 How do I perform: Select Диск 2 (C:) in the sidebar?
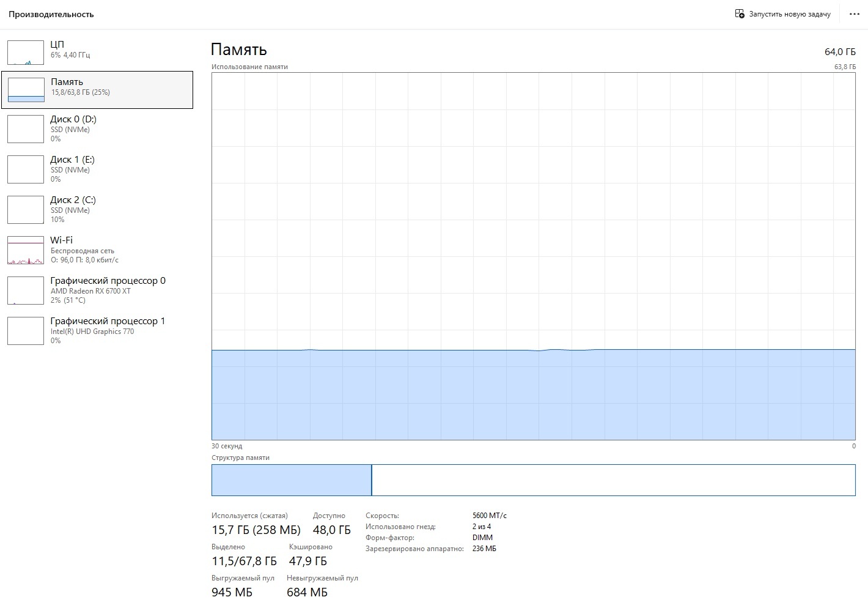(97, 209)
